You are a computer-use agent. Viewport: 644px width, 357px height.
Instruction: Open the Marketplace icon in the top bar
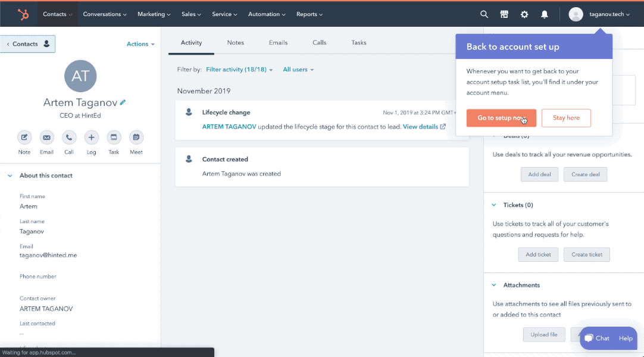pos(504,14)
